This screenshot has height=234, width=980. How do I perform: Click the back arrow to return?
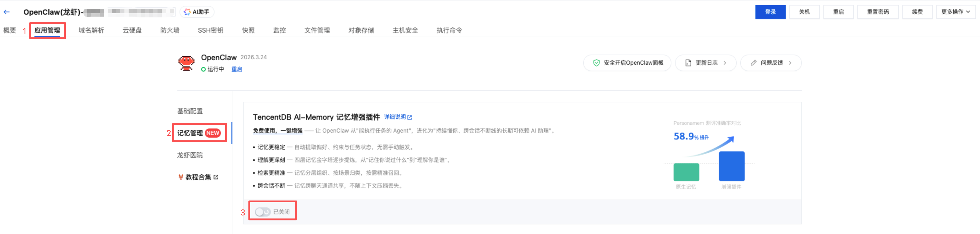tap(7, 11)
